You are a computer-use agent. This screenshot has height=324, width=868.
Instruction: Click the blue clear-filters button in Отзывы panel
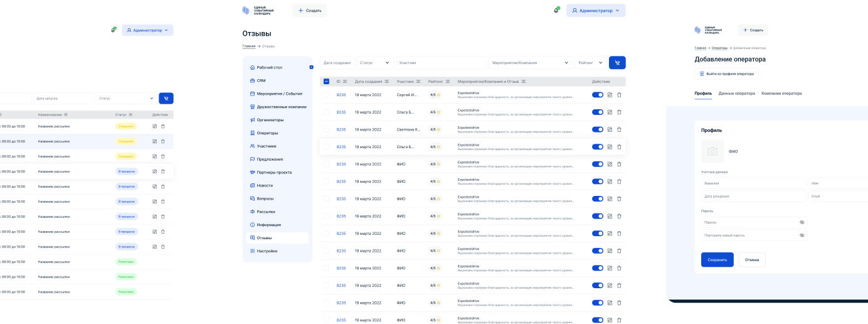pos(617,63)
